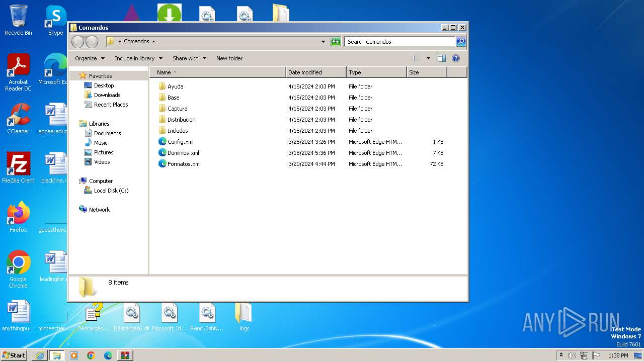Select the Config.xml file icon
644x362 pixels.
click(x=162, y=142)
